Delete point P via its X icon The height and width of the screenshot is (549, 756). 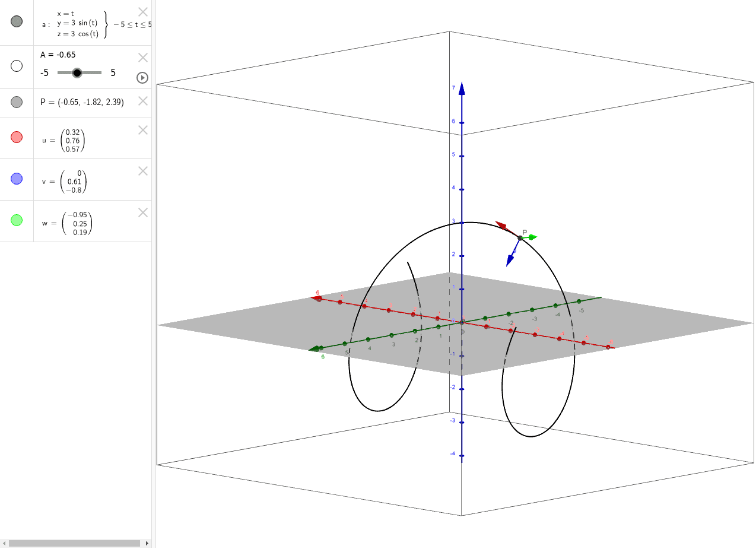coord(142,101)
